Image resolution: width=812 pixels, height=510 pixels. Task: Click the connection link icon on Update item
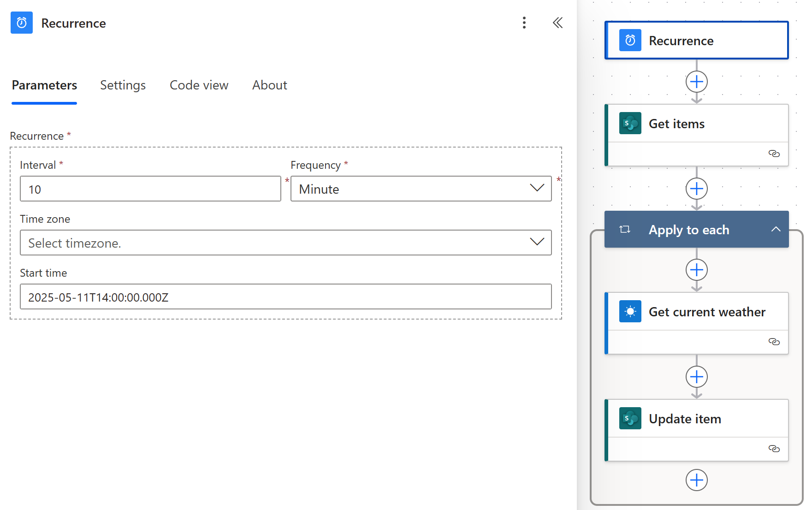(774, 449)
